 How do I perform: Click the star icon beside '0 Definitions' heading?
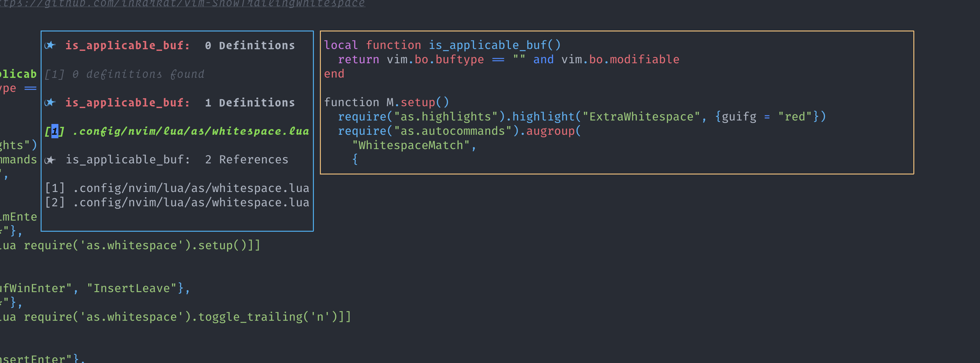click(50, 45)
